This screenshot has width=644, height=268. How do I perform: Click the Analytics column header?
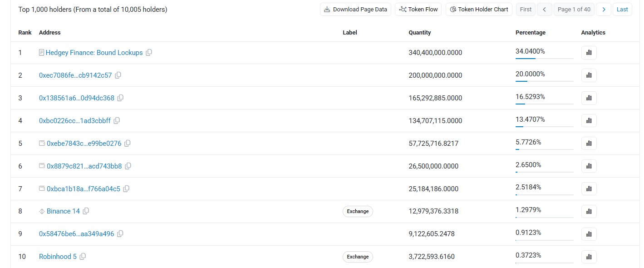pyautogui.click(x=593, y=33)
